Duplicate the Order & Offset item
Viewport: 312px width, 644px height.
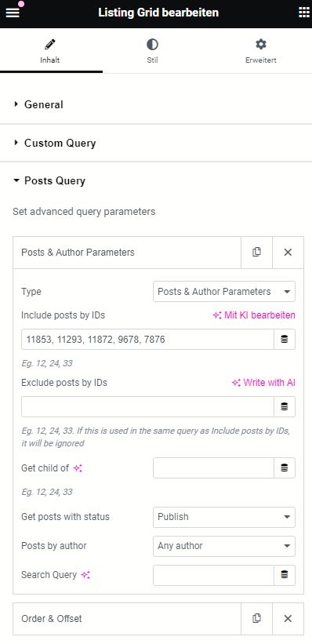coord(256,619)
